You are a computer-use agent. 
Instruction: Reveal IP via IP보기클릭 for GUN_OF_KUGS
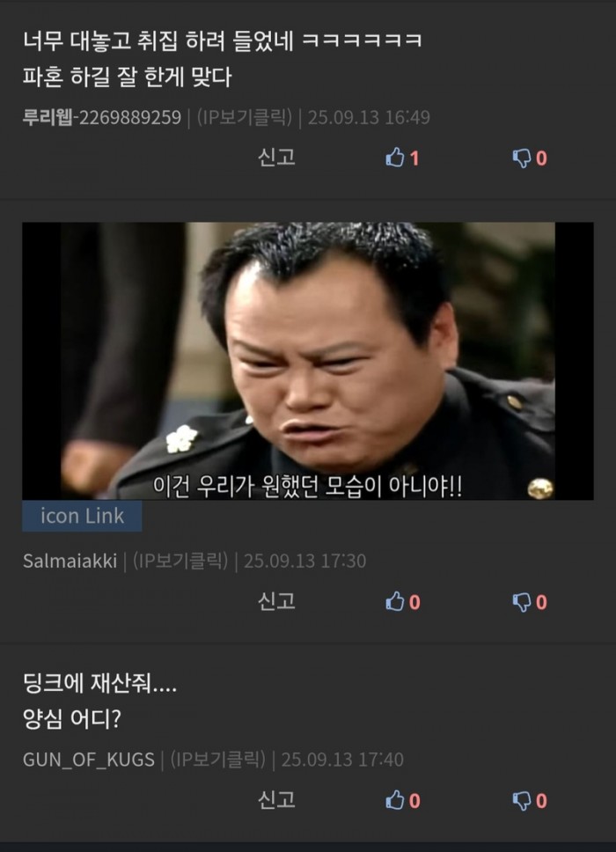pos(218,760)
